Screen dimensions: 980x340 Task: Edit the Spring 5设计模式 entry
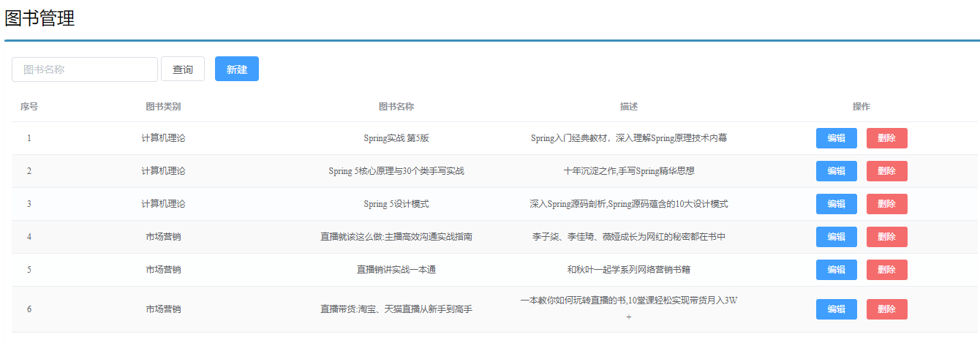836,204
